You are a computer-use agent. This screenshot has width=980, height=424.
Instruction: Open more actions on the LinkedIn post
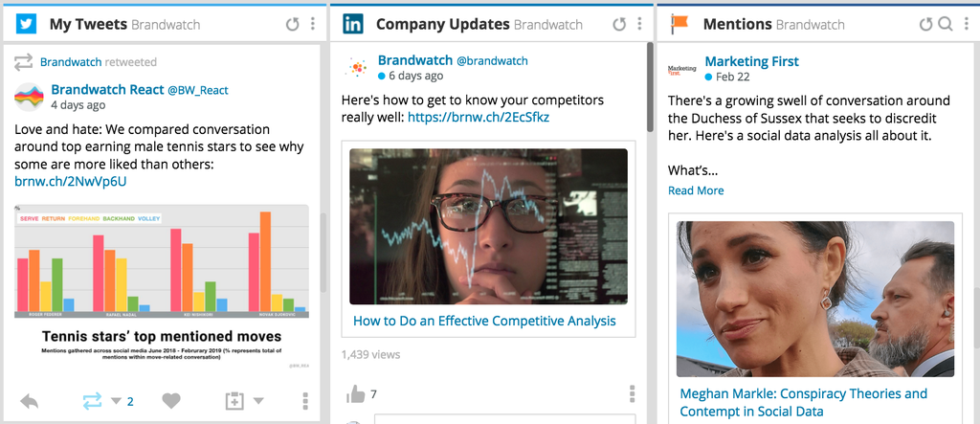[x=632, y=393]
